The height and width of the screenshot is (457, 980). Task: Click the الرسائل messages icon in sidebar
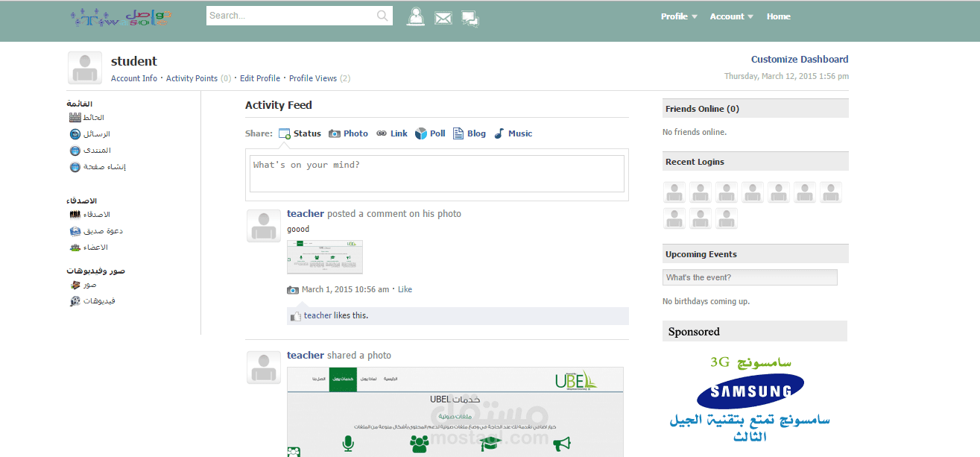pyautogui.click(x=75, y=134)
